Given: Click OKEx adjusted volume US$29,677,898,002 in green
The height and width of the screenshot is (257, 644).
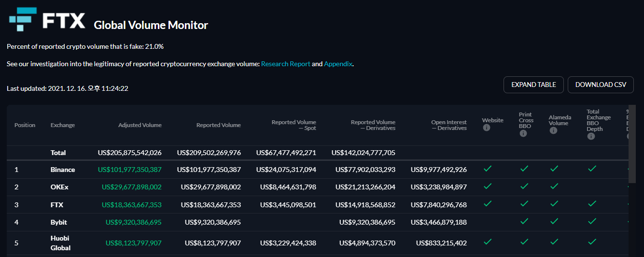Looking at the screenshot, I should pos(132,187).
